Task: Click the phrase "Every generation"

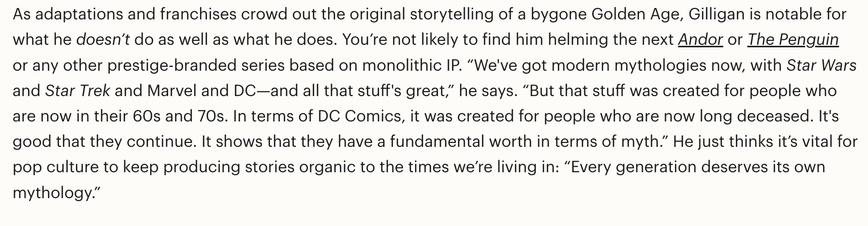Action: coord(634,167)
